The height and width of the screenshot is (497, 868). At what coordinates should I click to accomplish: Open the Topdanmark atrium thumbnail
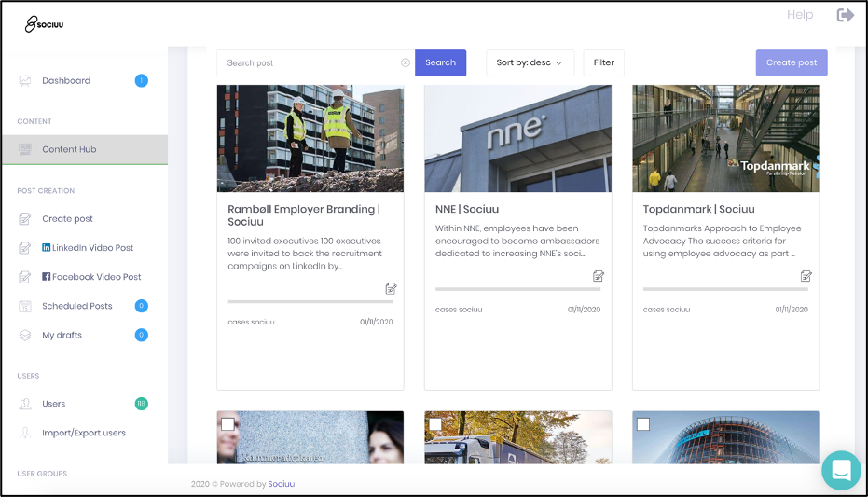[725, 138]
